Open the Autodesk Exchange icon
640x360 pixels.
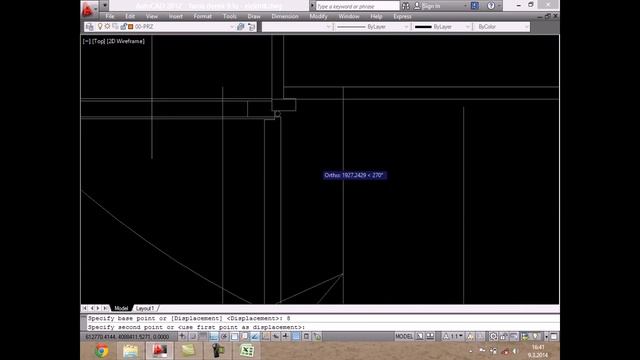(x=475, y=6)
